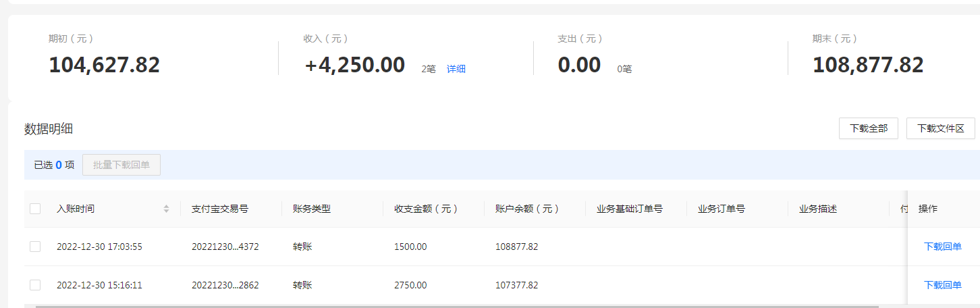
Task: Click the 108877.82 balance cell
Action: coord(517,247)
